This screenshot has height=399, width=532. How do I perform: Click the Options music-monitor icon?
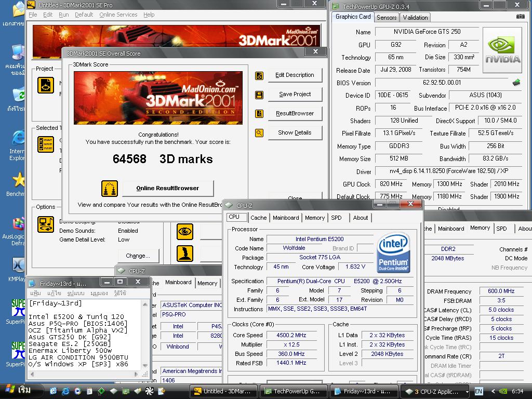(46, 224)
